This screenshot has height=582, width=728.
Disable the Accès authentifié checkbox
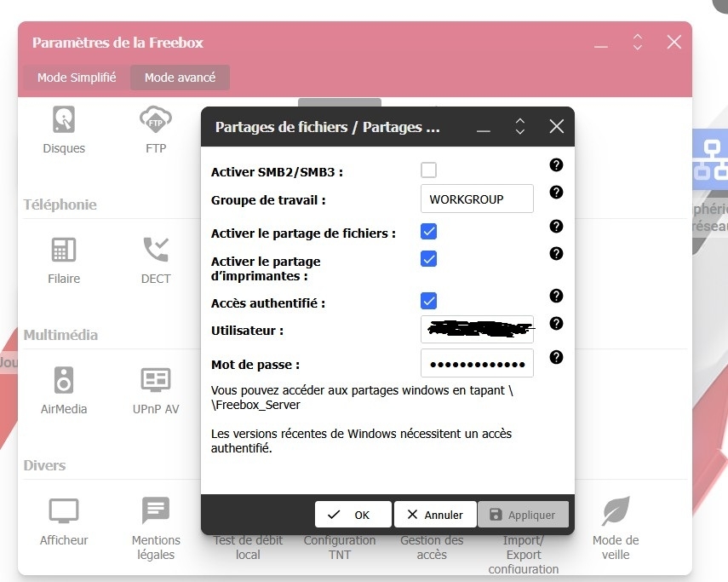[x=429, y=301]
